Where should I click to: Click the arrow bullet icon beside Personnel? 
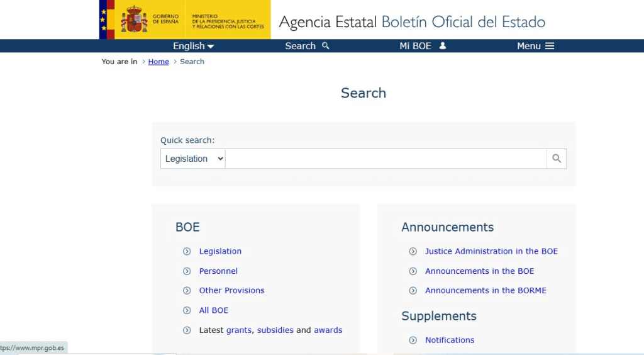(x=187, y=271)
